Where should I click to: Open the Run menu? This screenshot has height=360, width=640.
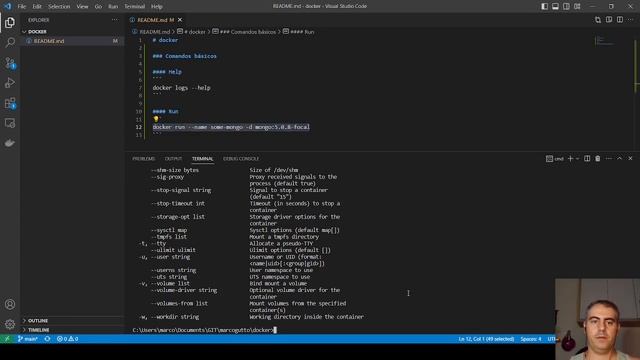pyautogui.click(x=113, y=7)
